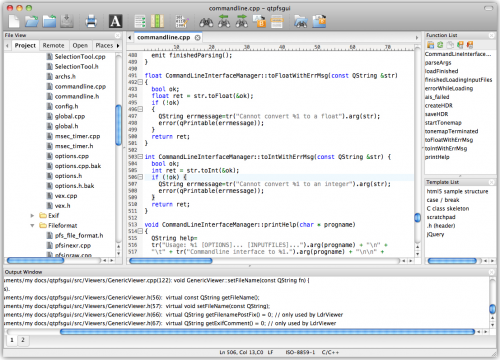Open find with the binoculars icon
The width and height of the screenshot is (500, 360).
tap(206, 22)
